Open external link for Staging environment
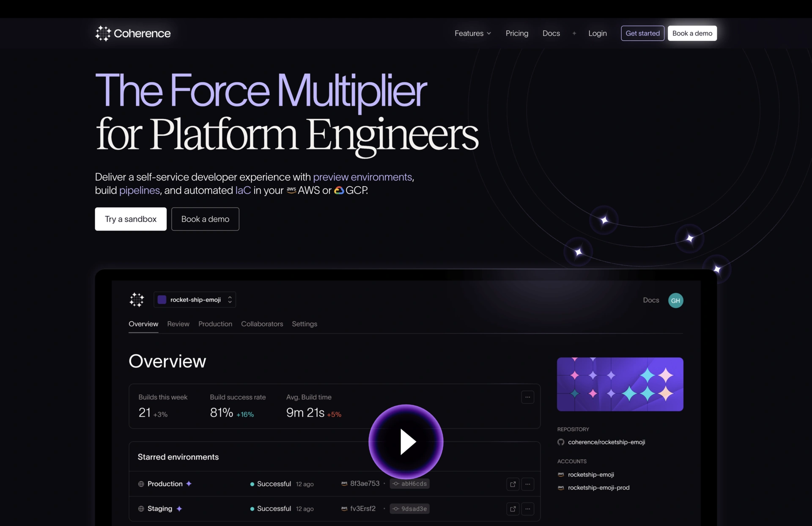 point(513,509)
